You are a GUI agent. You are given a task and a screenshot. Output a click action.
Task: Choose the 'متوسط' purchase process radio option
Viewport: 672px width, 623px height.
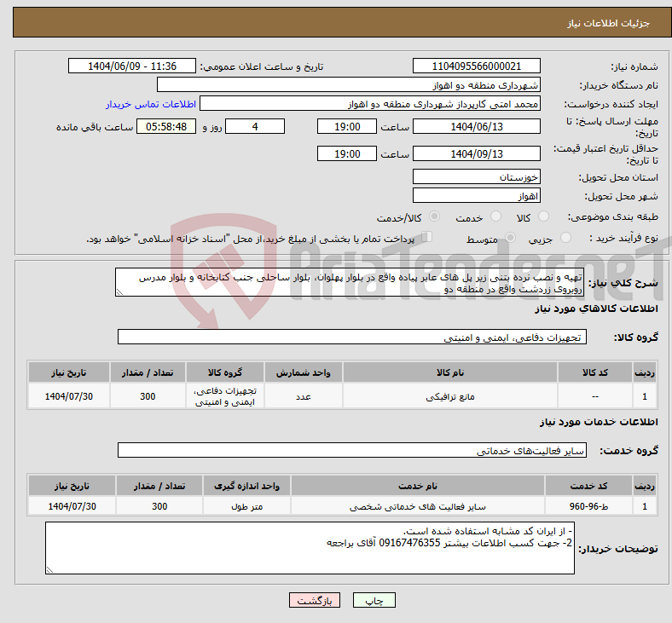(511, 239)
